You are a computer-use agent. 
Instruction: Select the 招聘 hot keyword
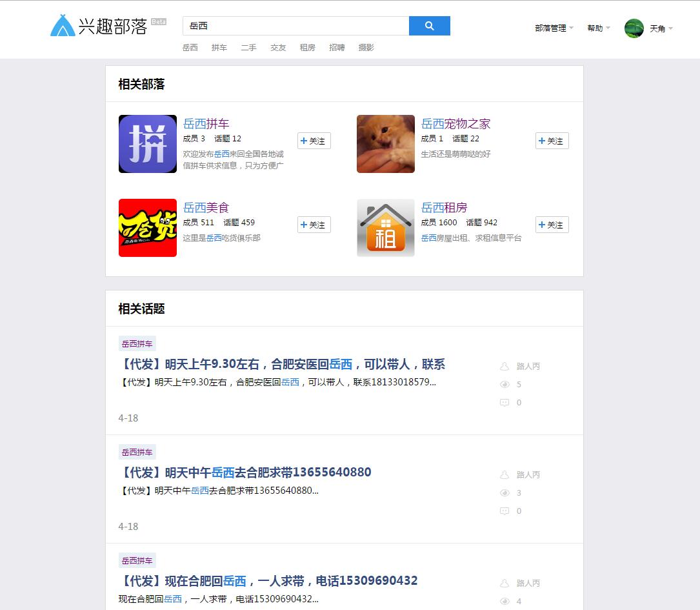pos(337,47)
